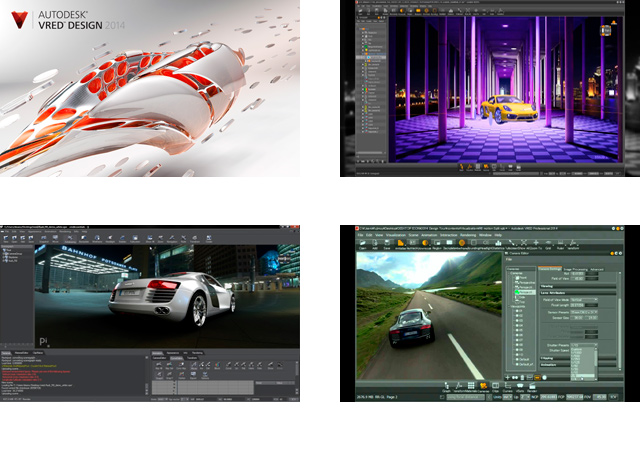Click the Focal length field in Camera Editor

point(577,305)
